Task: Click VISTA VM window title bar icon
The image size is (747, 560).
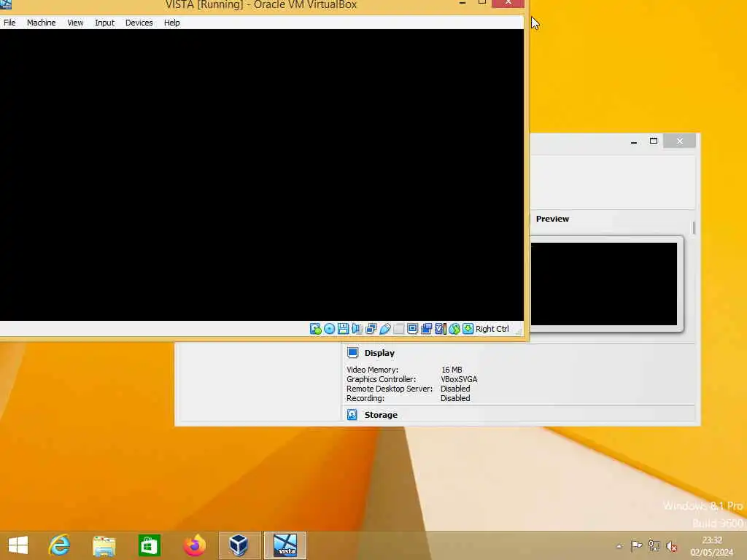Action: 6,4
